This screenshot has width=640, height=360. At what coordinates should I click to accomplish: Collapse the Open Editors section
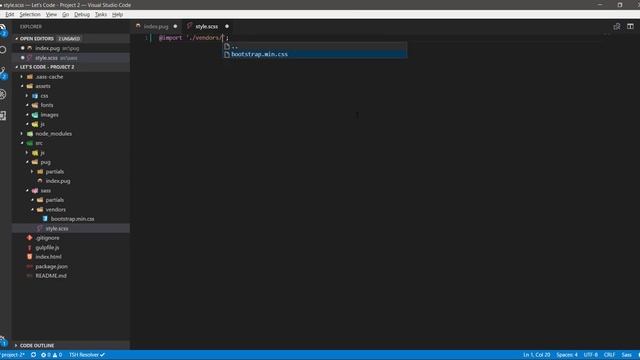(17, 39)
